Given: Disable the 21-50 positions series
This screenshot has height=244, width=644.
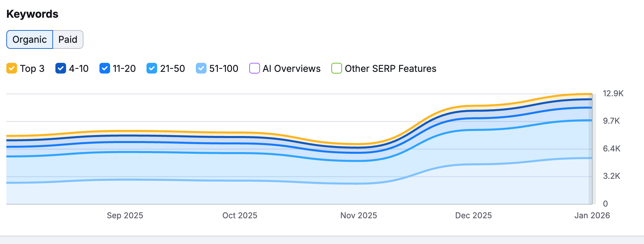Looking at the screenshot, I should tap(152, 68).
